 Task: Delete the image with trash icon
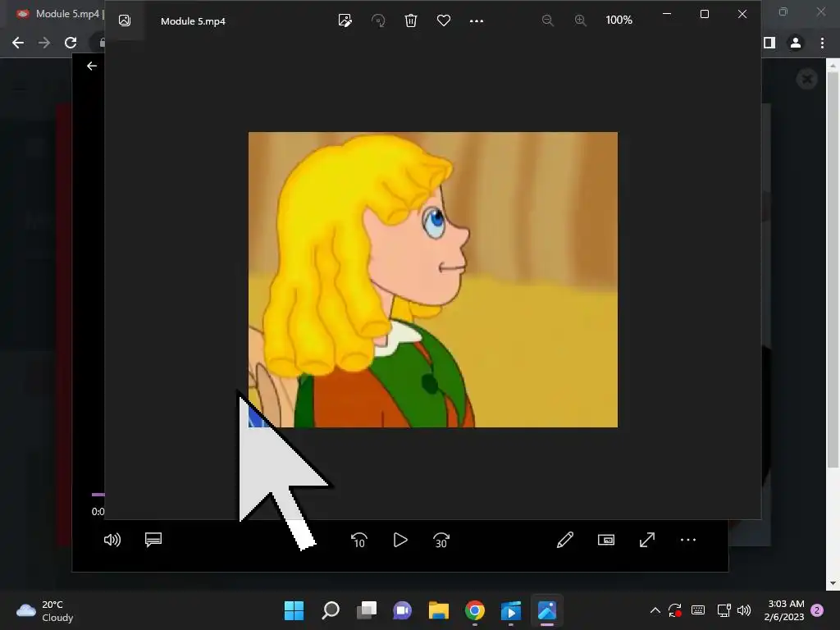[411, 21]
